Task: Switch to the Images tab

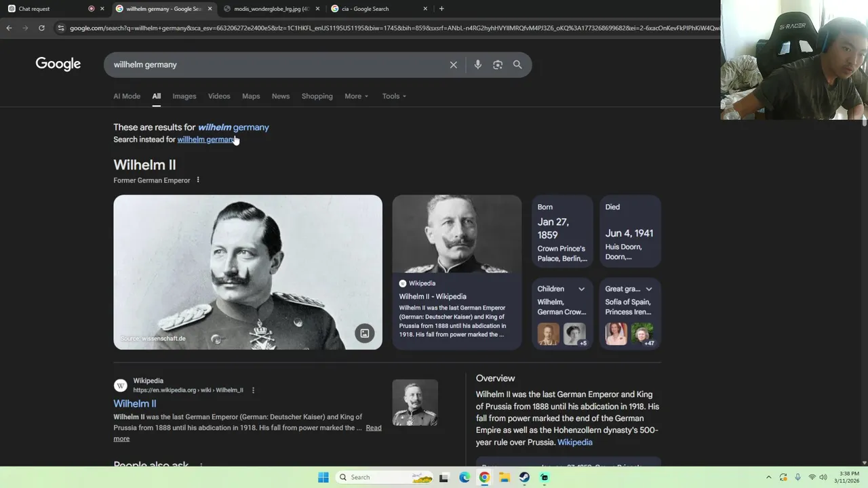Action: click(184, 96)
